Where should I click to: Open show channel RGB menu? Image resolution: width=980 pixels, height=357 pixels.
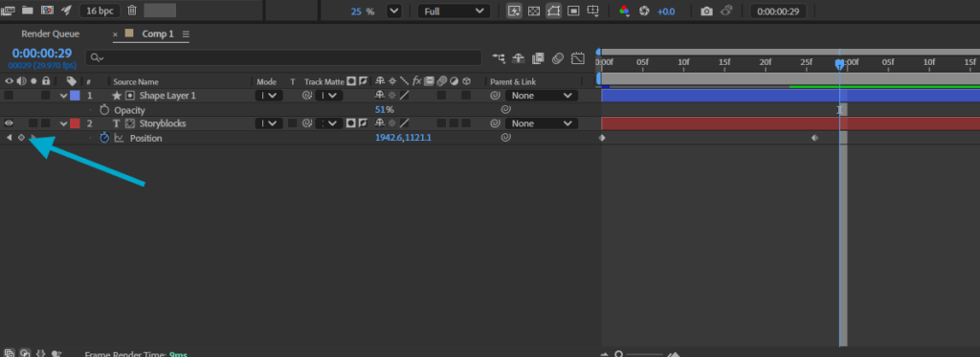point(624,11)
